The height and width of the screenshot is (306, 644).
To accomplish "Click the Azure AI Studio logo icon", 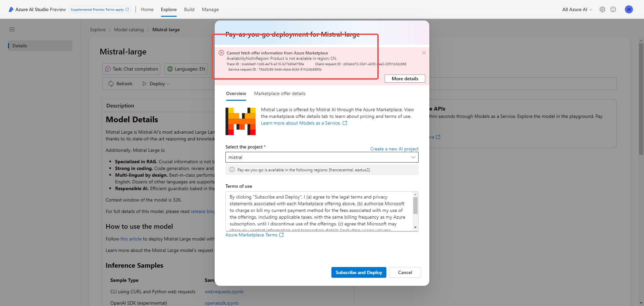I will [x=11, y=9].
